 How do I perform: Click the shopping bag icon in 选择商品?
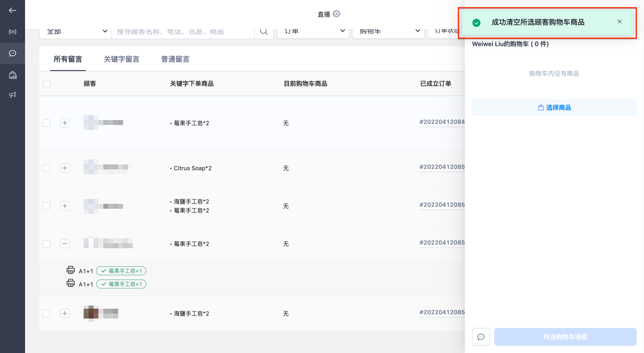click(540, 108)
